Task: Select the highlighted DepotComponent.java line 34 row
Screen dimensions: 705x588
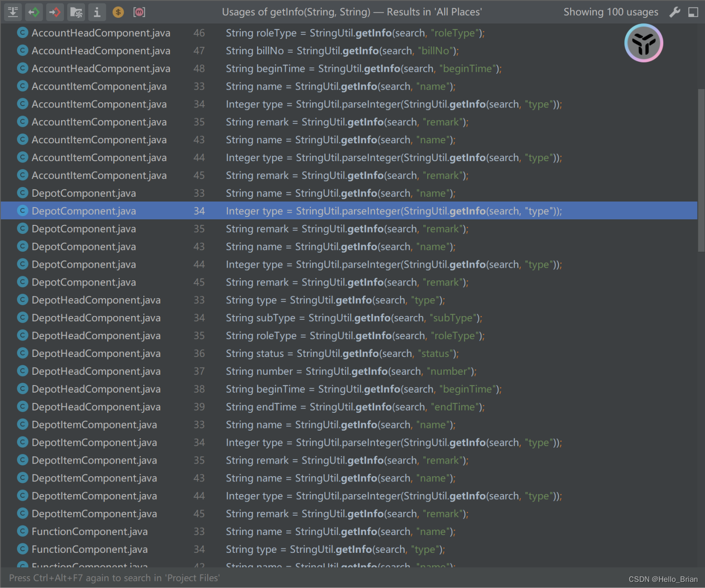Action: [349, 211]
